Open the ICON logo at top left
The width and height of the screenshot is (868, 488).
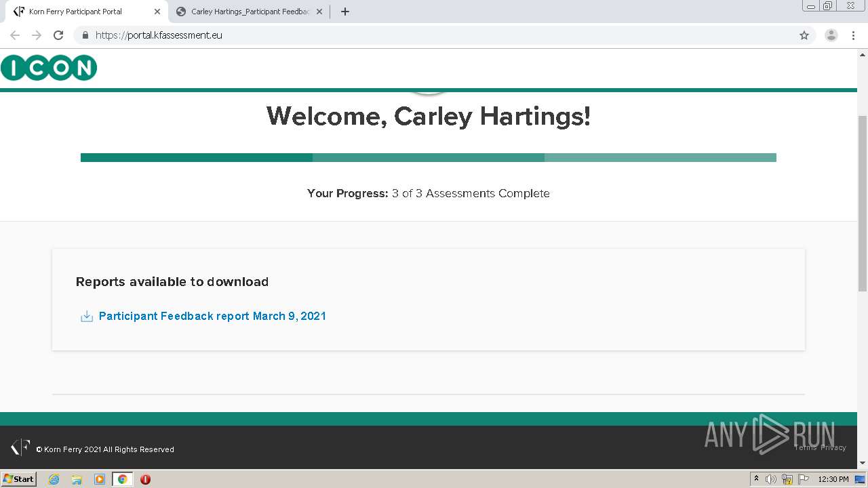(x=49, y=68)
